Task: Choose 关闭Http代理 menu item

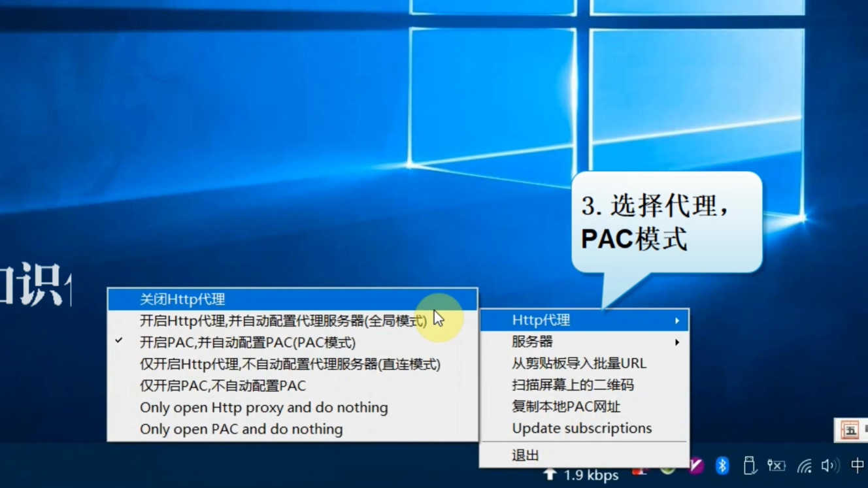Action: (182, 299)
